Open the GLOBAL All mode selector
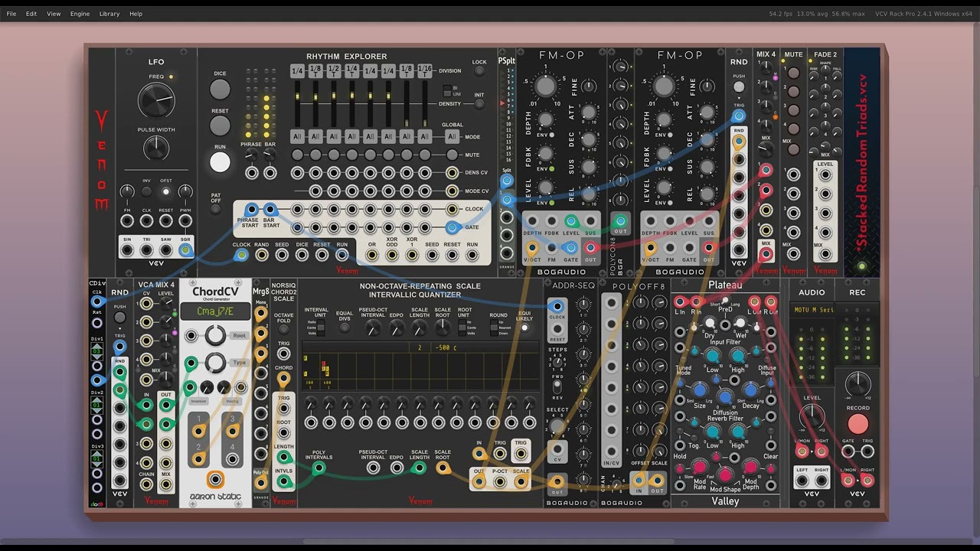Image resolution: width=980 pixels, height=551 pixels. click(x=452, y=137)
